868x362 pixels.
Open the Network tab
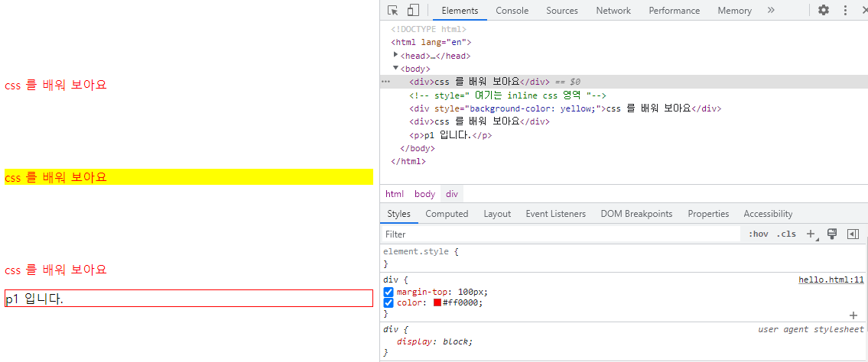[613, 11]
